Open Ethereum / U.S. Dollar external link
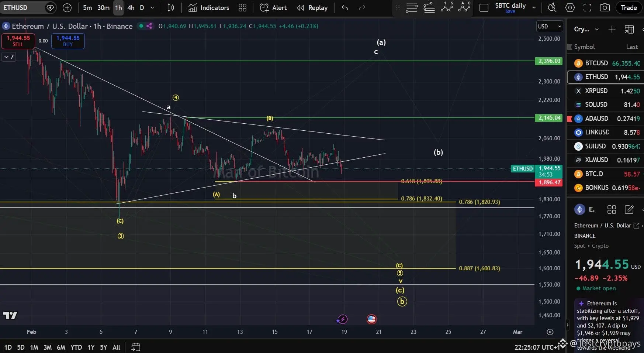 (636, 226)
